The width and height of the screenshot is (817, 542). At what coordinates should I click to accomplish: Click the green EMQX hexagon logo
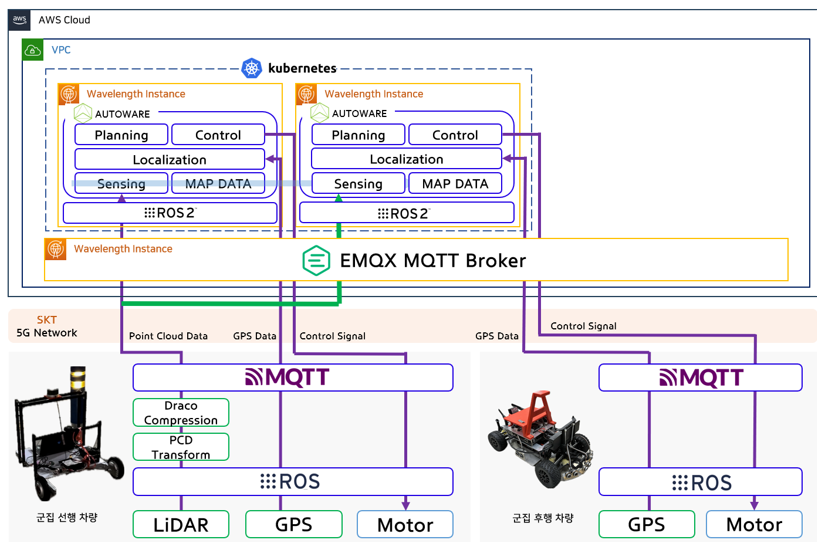coord(316,260)
